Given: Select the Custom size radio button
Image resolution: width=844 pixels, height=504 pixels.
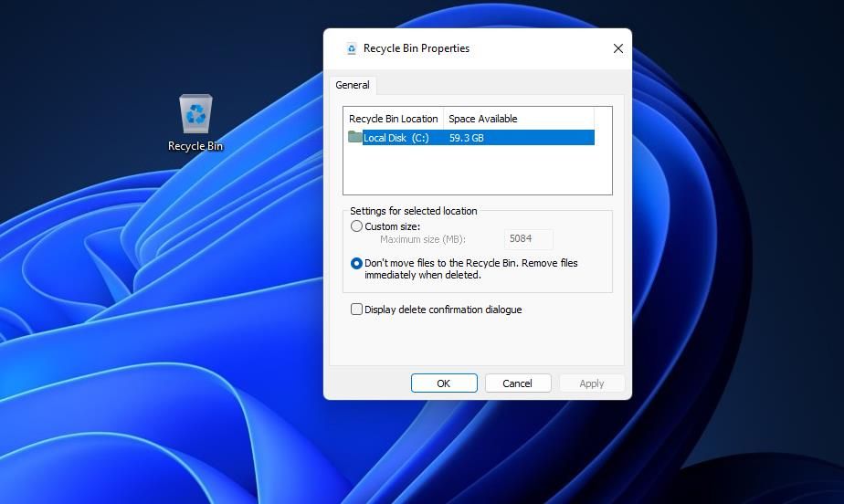Looking at the screenshot, I should tap(356, 226).
